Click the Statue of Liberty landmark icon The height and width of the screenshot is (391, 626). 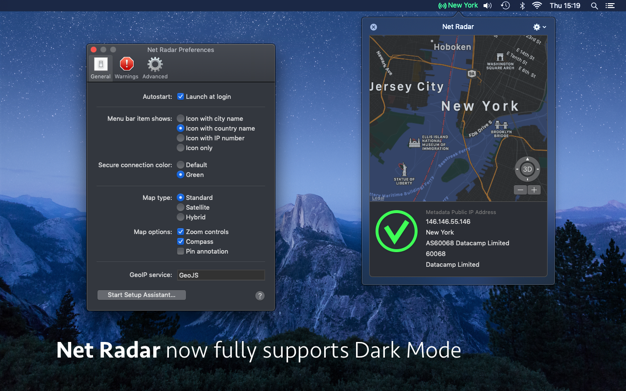pos(404,170)
